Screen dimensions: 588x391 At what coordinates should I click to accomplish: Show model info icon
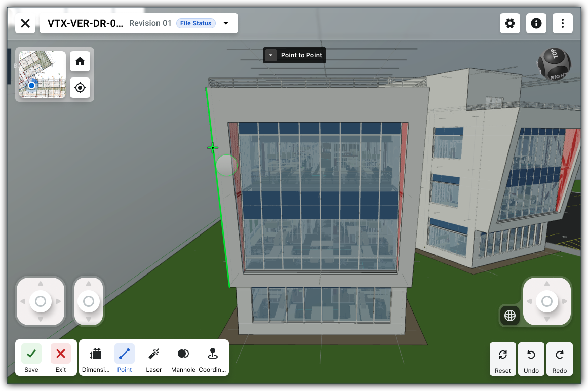click(536, 23)
